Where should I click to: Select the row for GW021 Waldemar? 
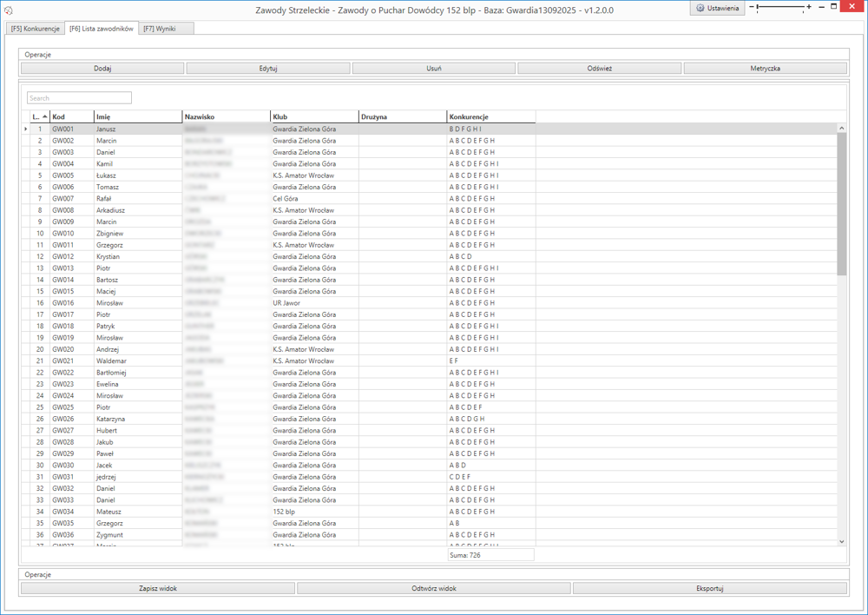tap(111, 360)
